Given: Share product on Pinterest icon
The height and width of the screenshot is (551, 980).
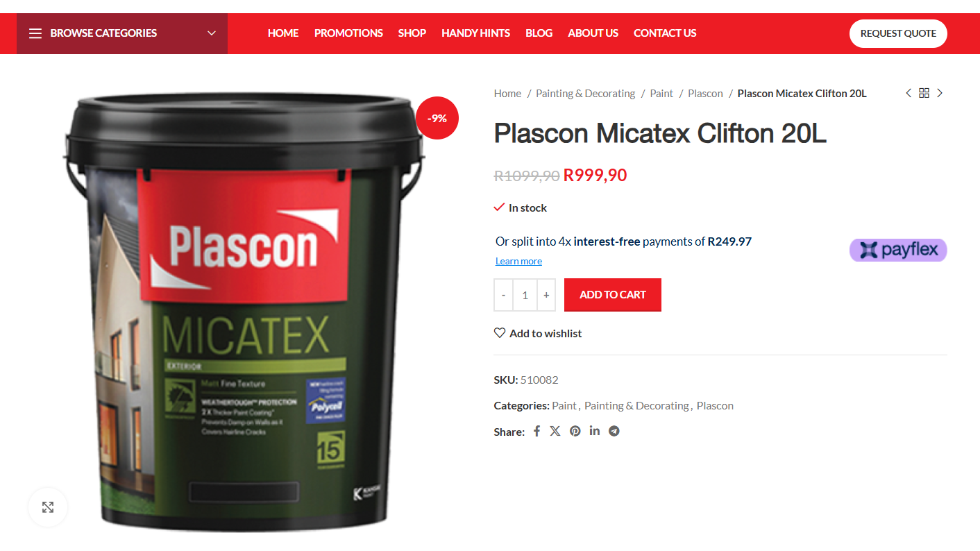Looking at the screenshot, I should 575,431.
